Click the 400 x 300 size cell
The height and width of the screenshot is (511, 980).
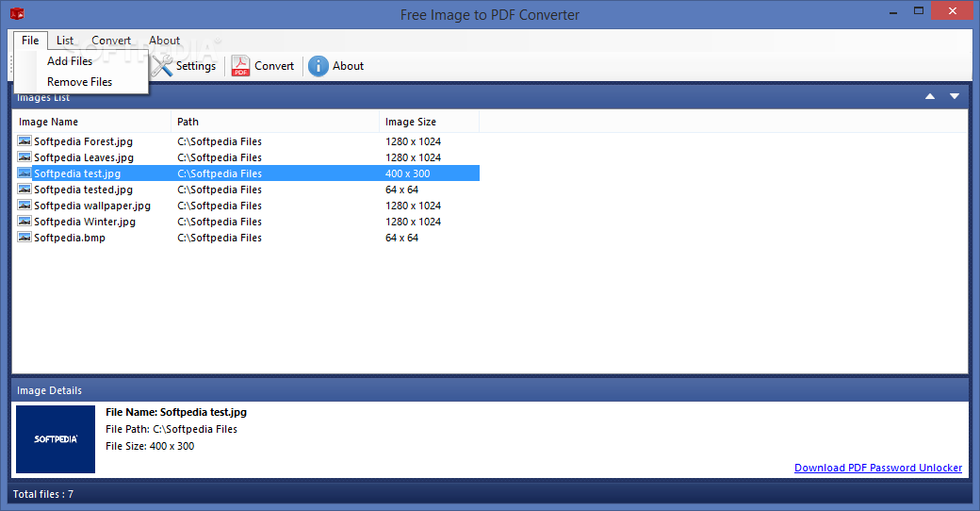pos(407,173)
